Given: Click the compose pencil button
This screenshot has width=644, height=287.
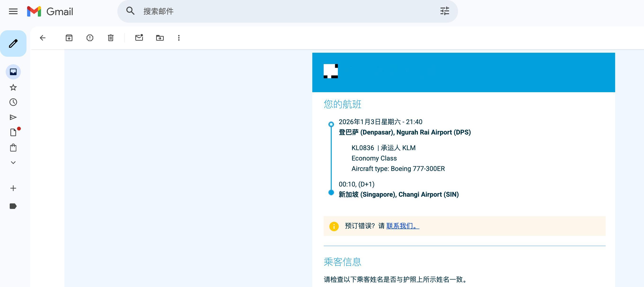Looking at the screenshot, I should (x=13, y=43).
